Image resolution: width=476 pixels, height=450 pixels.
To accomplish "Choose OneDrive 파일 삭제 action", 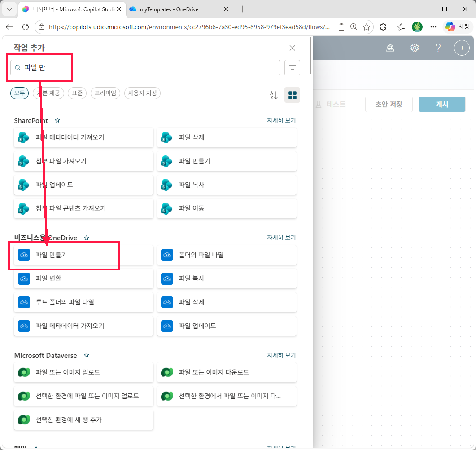I will click(x=227, y=302).
